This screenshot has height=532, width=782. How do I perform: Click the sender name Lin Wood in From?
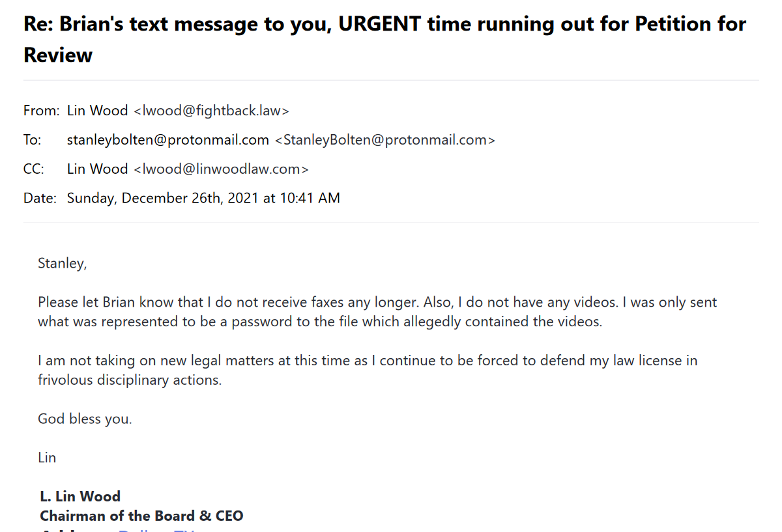pos(97,111)
